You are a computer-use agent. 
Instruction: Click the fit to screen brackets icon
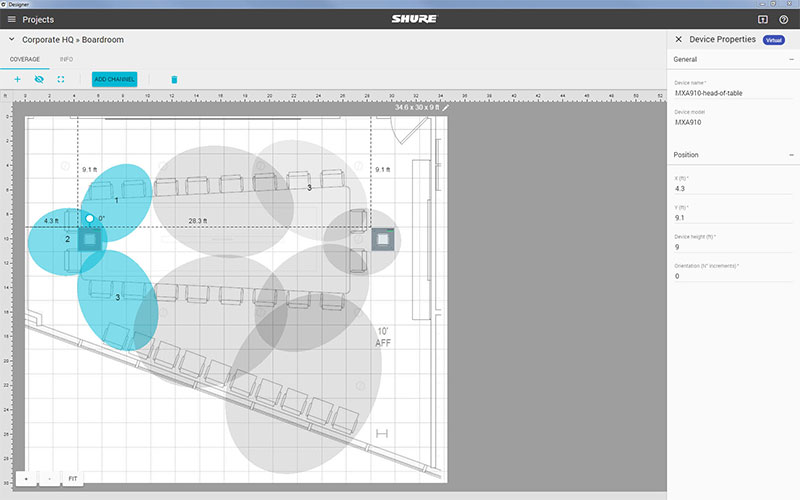pyautogui.click(x=61, y=79)
